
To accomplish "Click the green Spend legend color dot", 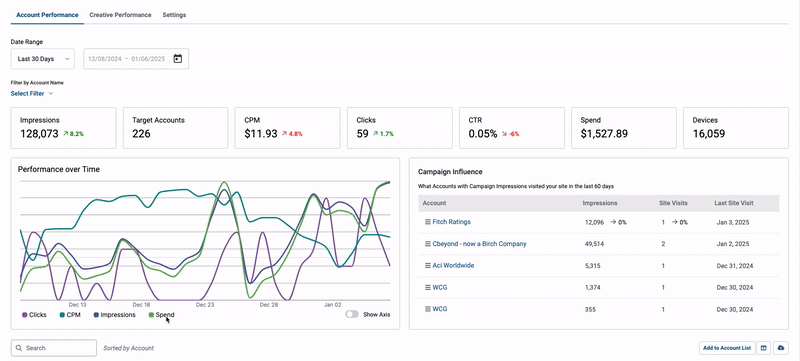I will (x=151, y=315).
